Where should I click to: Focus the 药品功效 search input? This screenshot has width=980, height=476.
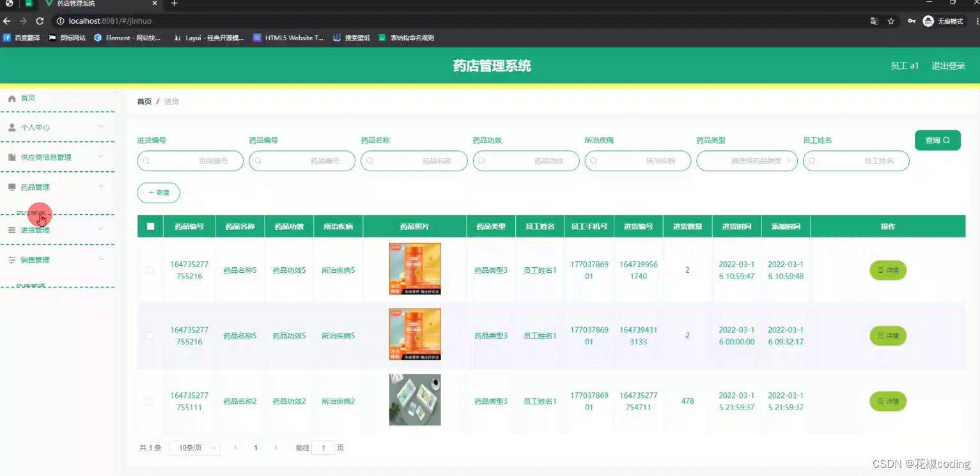pos(526,161)
